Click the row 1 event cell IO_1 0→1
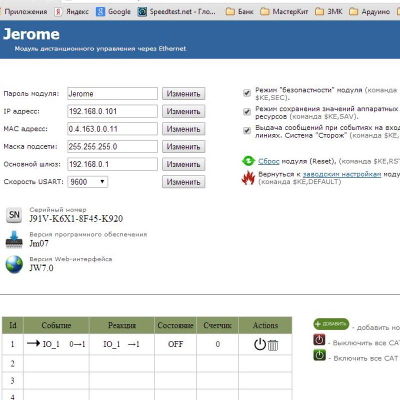The width and height of the screenshot is (400, 400). click(56, 344)
